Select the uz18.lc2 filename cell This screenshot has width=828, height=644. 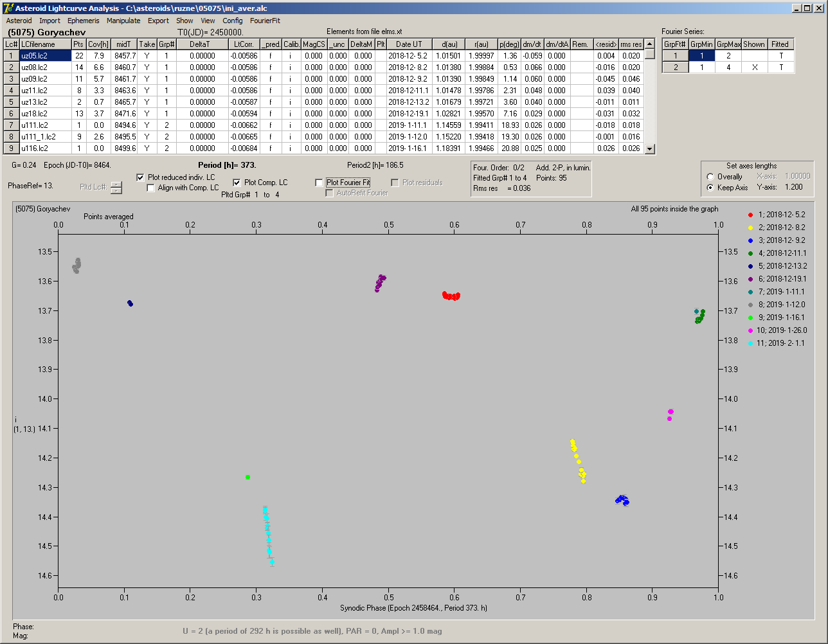(45, 114)
